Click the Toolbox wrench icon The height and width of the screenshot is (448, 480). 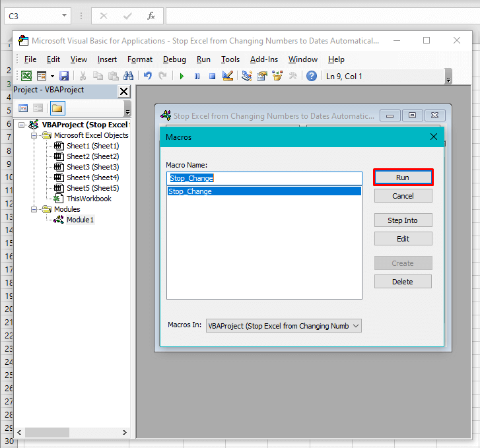[x=293, y=76]
